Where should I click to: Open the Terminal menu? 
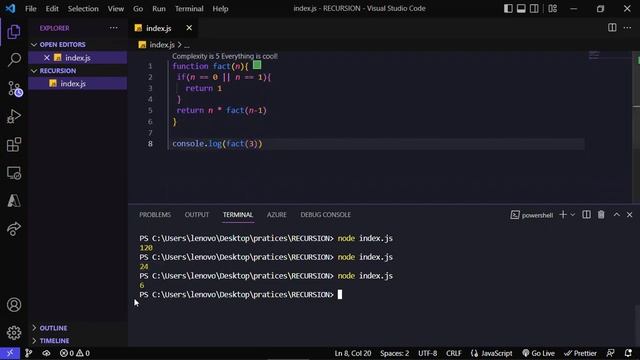pos(189,9)
